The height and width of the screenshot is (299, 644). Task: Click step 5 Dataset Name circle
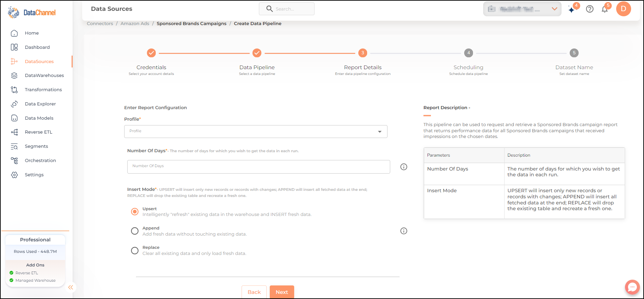pyautogui.click(x=574, y=53)
